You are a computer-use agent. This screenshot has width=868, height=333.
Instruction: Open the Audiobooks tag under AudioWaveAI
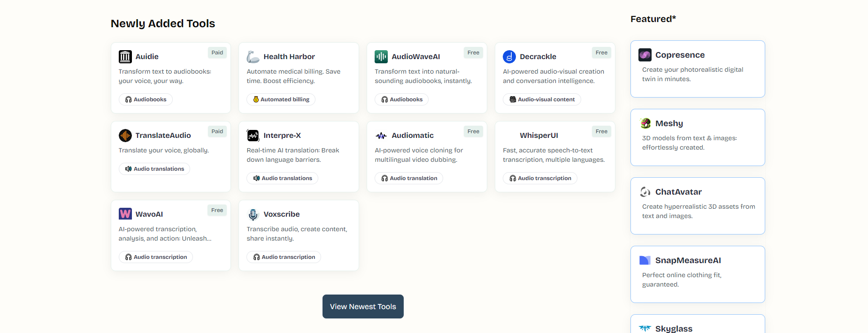[402, 99]
